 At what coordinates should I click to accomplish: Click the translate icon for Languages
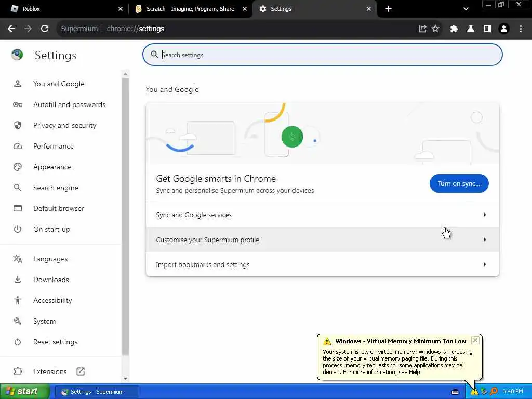18,259
